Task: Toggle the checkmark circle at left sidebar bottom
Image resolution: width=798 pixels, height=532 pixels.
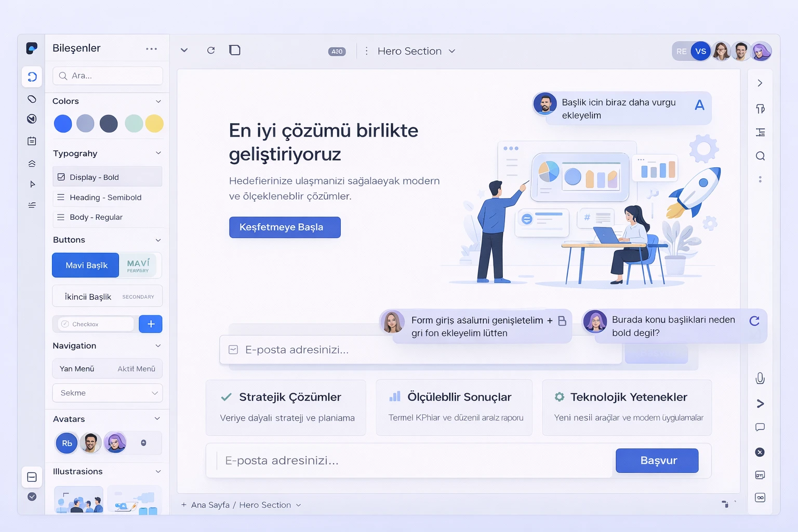Action: (32, 497)
